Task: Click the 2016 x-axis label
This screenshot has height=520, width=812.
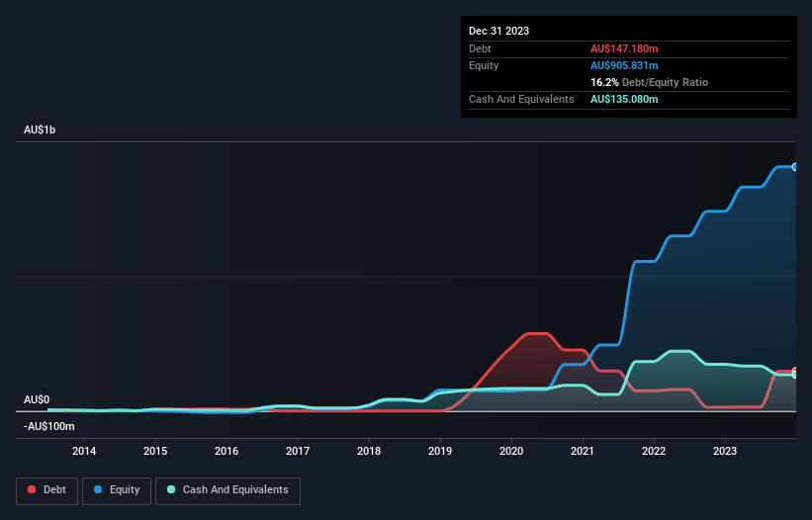Action: click(226, 451)
